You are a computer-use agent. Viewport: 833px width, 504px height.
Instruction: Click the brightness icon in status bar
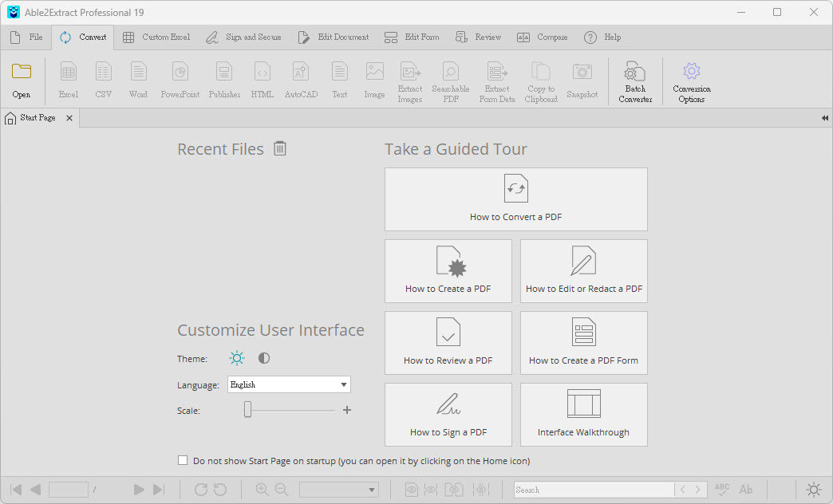point(813,490)
